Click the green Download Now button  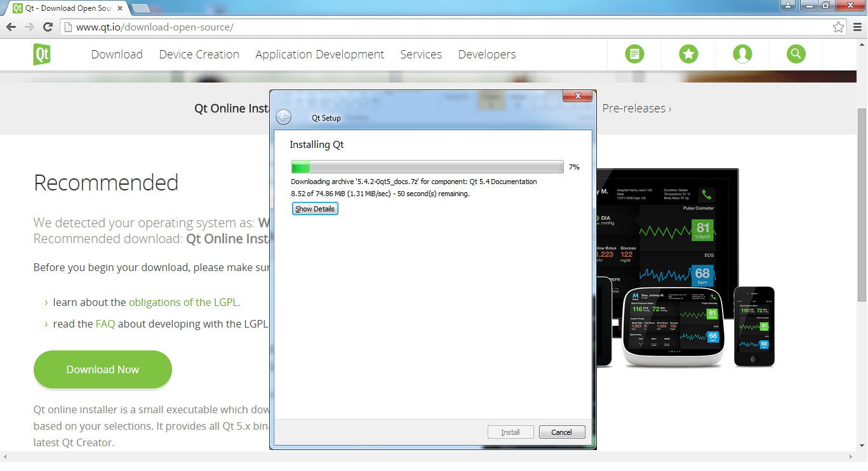103,369
